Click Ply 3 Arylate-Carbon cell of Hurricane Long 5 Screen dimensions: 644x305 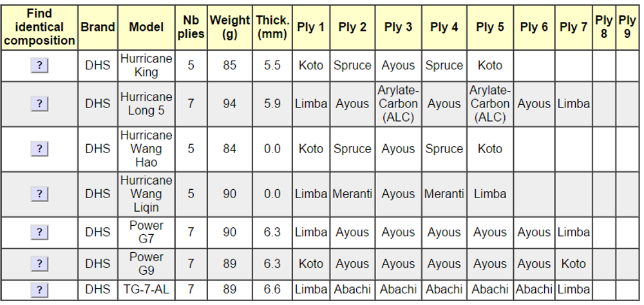(398, 104)
